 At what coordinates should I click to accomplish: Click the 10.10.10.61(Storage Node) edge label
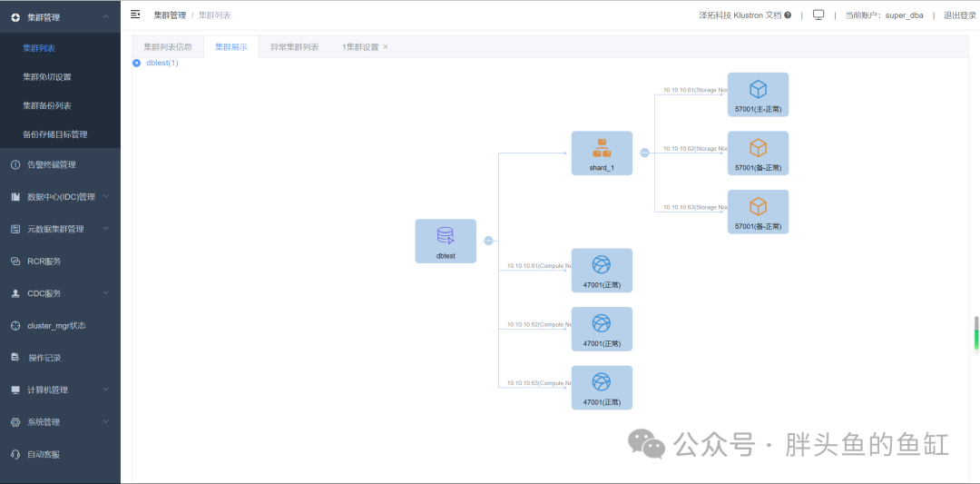click(x=695, y=90)
